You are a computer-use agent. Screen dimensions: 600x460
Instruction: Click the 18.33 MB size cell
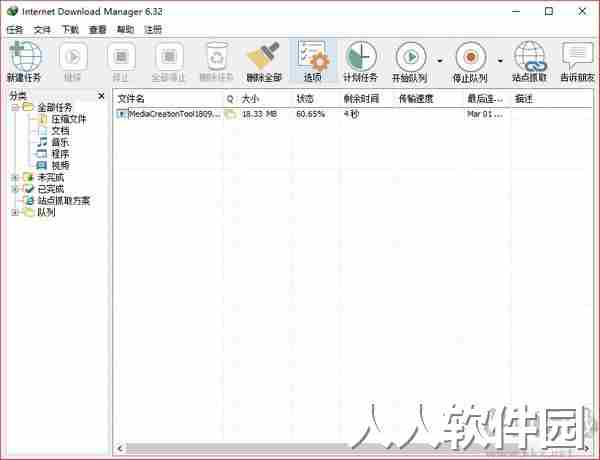[x=259, y=114]
